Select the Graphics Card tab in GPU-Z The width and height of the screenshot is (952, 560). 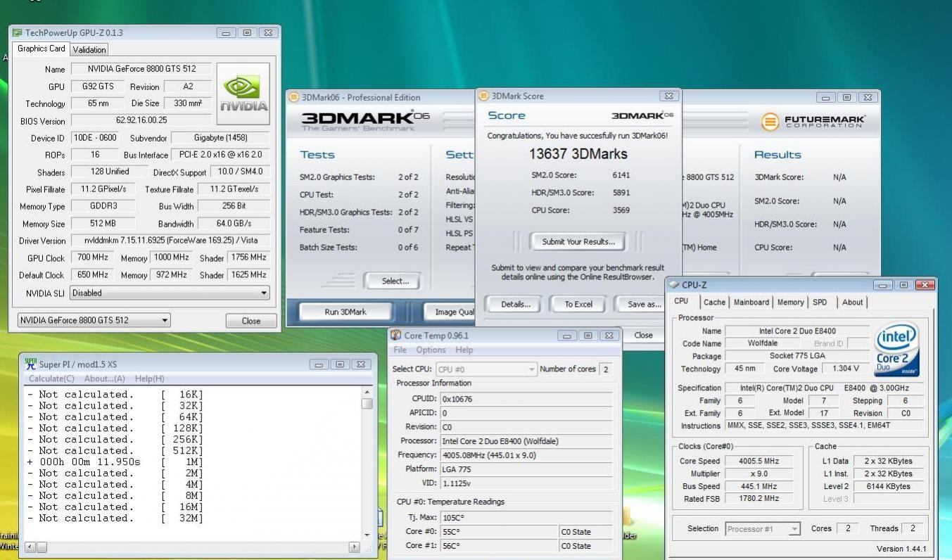point(42,49)
